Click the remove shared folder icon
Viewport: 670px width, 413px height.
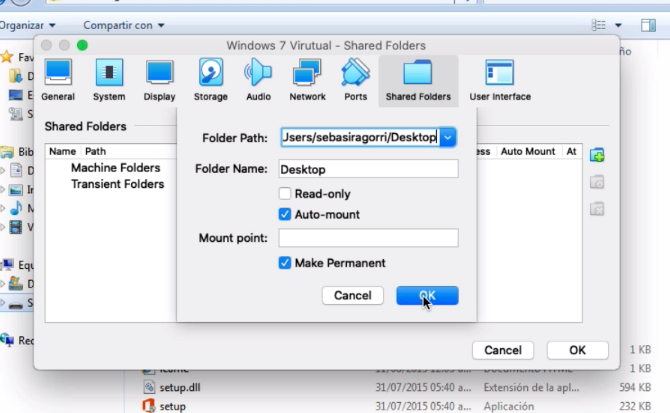tap(597, 209)
